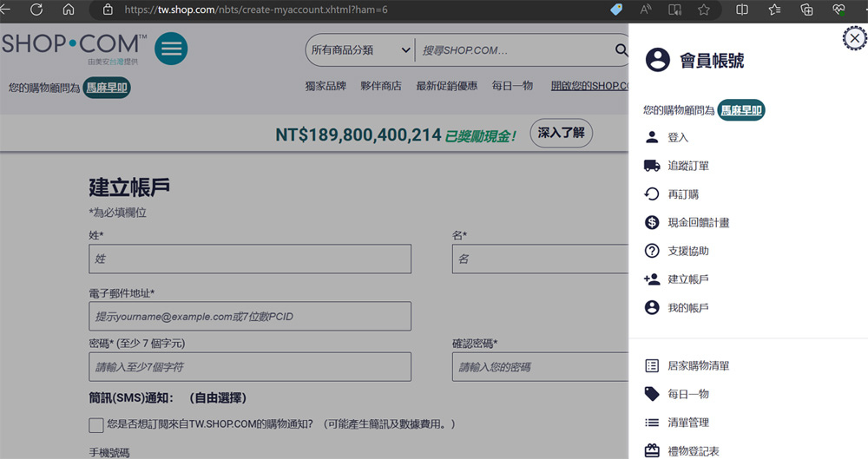Open 支援協助 link in panel
Image resolution: width=868 pixels, height=459 pixels.
pos(688,251)
